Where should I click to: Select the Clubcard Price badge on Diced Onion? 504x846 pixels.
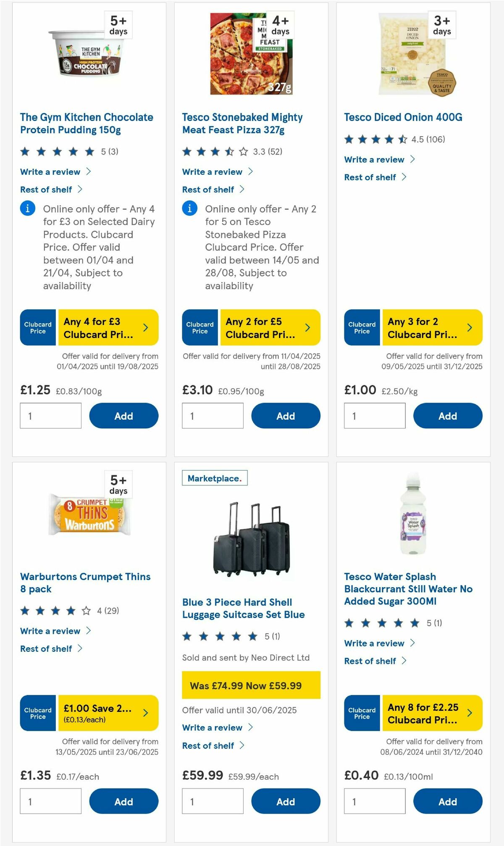361,327
